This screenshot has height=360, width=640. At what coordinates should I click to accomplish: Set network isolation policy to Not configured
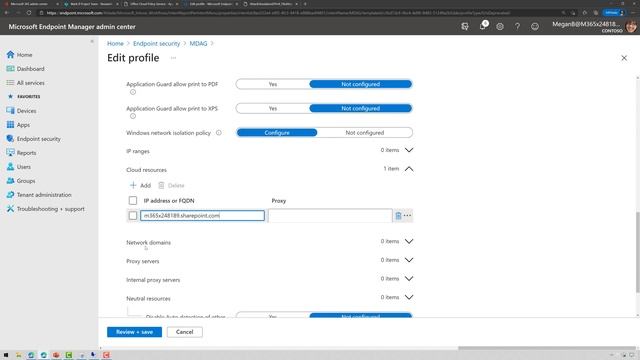coord(364,133)
